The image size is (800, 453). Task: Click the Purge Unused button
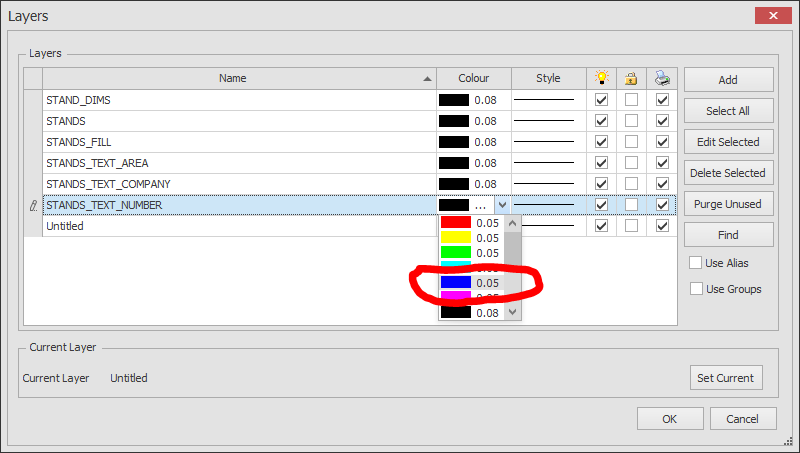(x=729, y=204)
